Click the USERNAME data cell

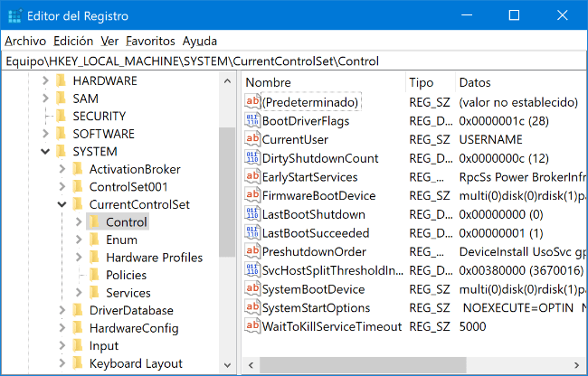pyautogui.click(x=490, y=139)
